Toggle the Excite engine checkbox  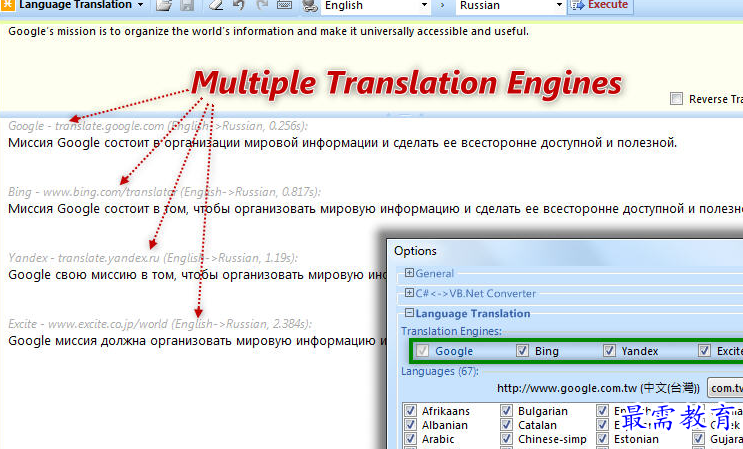[x=704, y=350]
